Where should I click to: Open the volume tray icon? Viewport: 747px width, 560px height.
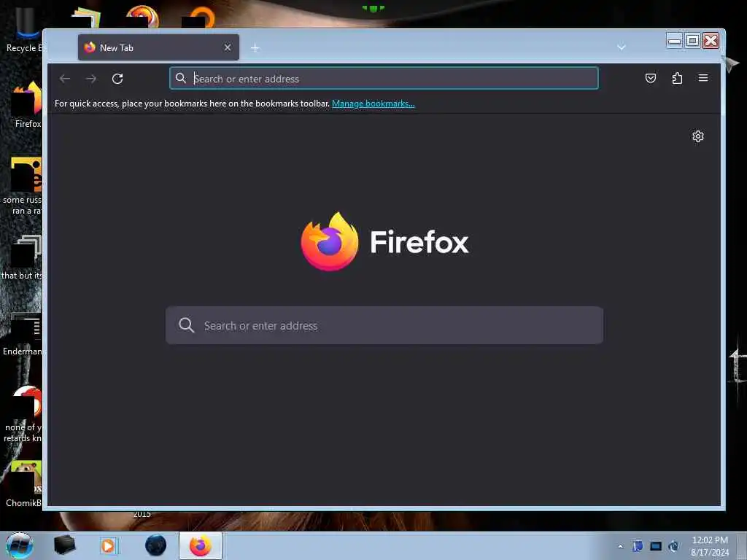click(673, 546)
